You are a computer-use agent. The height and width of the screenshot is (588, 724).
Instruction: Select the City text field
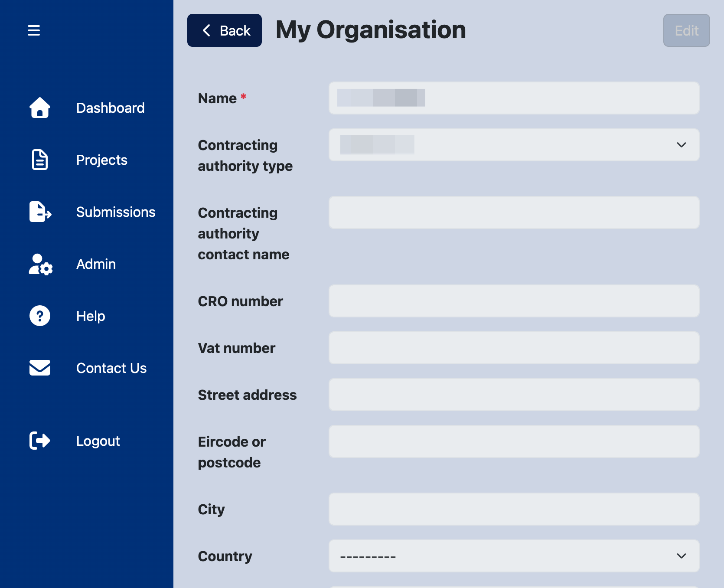click(514, 509)
